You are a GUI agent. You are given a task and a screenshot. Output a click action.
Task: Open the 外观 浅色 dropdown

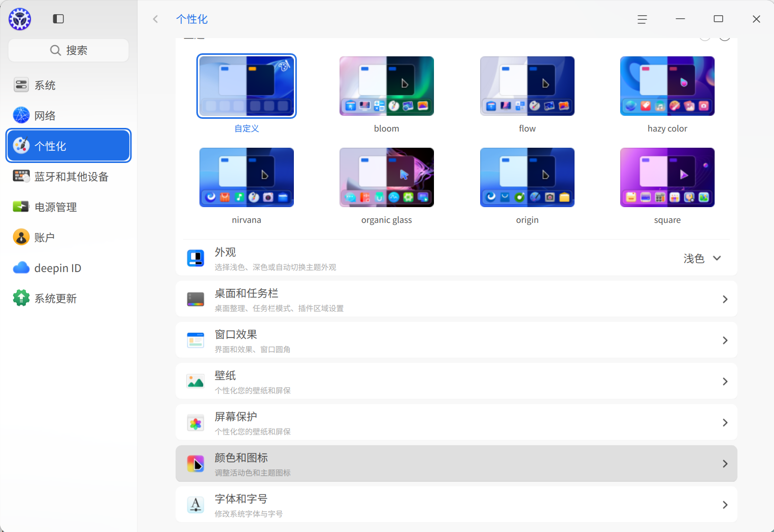pyautogui.click(x=702, y=258)
